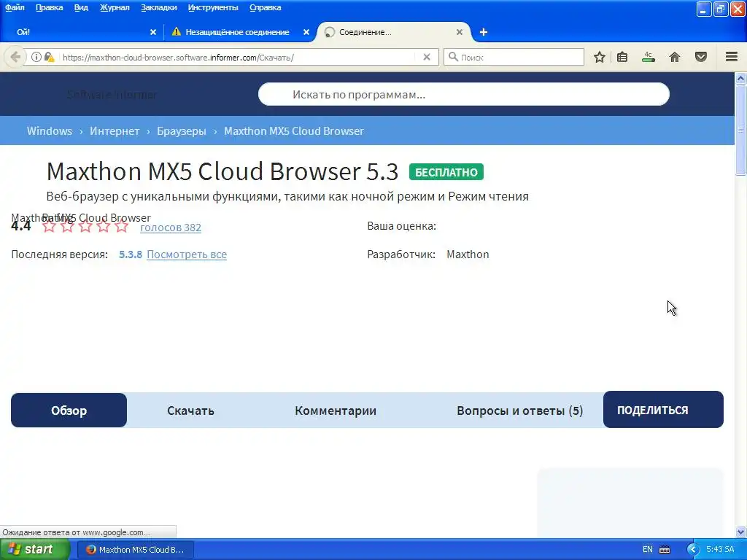
Task: Close the 'Ой!' tab
Action: 153,32
